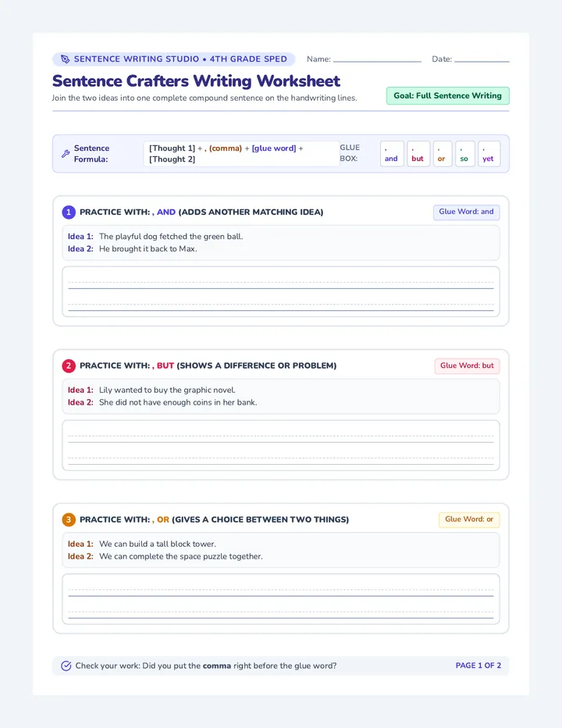562x728 pixels.
Task: Click the handwriting lines under Lily sentence ideas
Action: pyautogui.click(x=281, y=445)
